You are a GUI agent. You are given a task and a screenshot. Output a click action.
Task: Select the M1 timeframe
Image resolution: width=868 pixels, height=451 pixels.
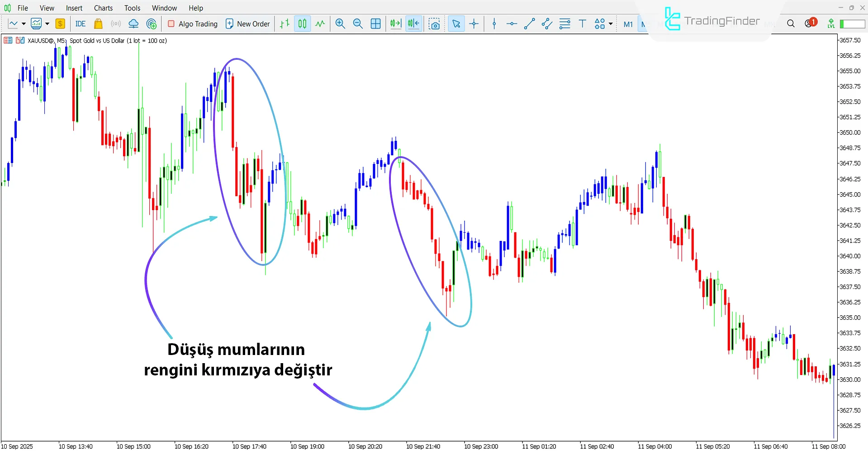628,24
